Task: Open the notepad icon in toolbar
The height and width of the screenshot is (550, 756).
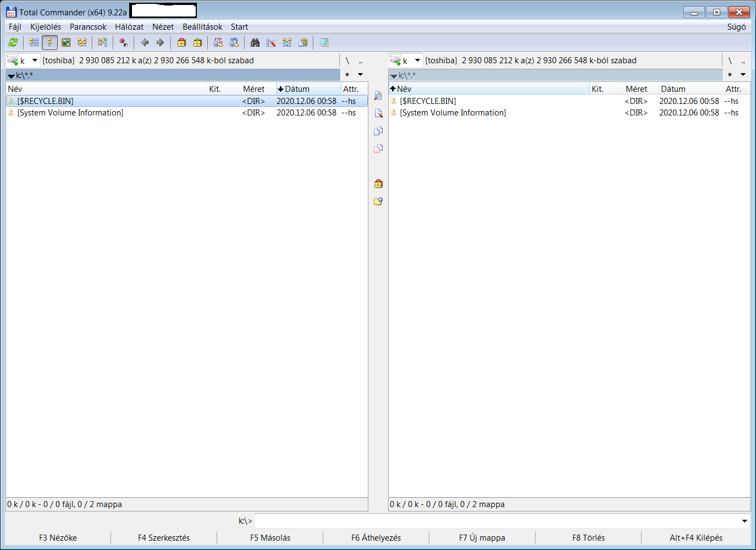Action: click(324, 42)
